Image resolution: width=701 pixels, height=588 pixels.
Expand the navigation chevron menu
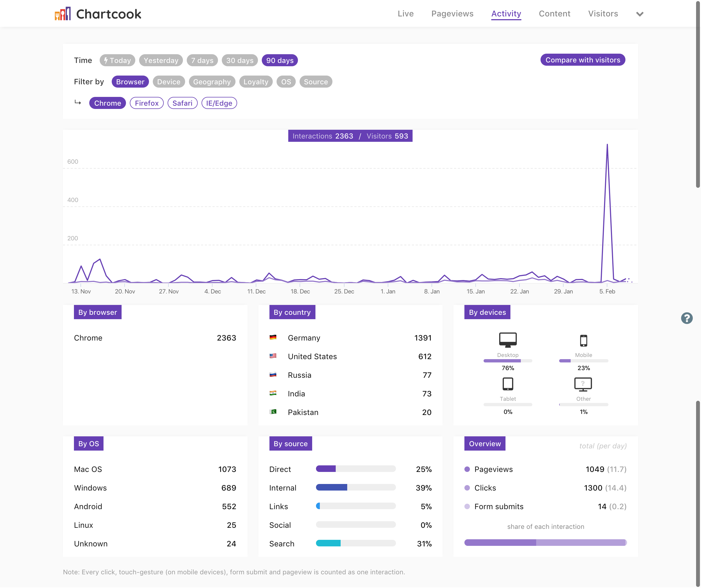(640, 14)
